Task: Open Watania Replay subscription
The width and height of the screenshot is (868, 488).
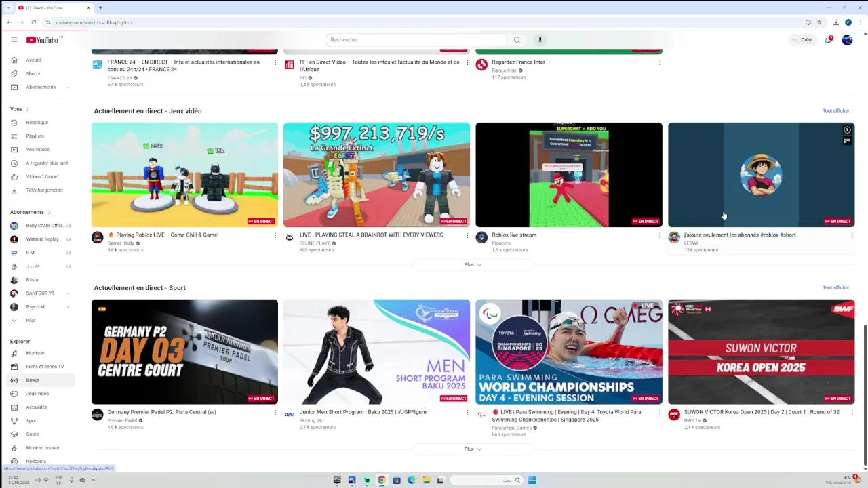Action: point(39,239)
